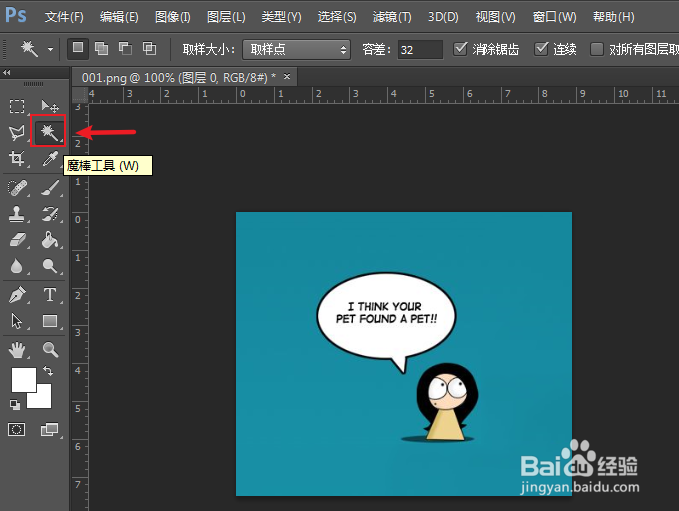This screenshot has width=679, height=511.
Task: Open the 视图(V) menu
Action: pos(495,17)
